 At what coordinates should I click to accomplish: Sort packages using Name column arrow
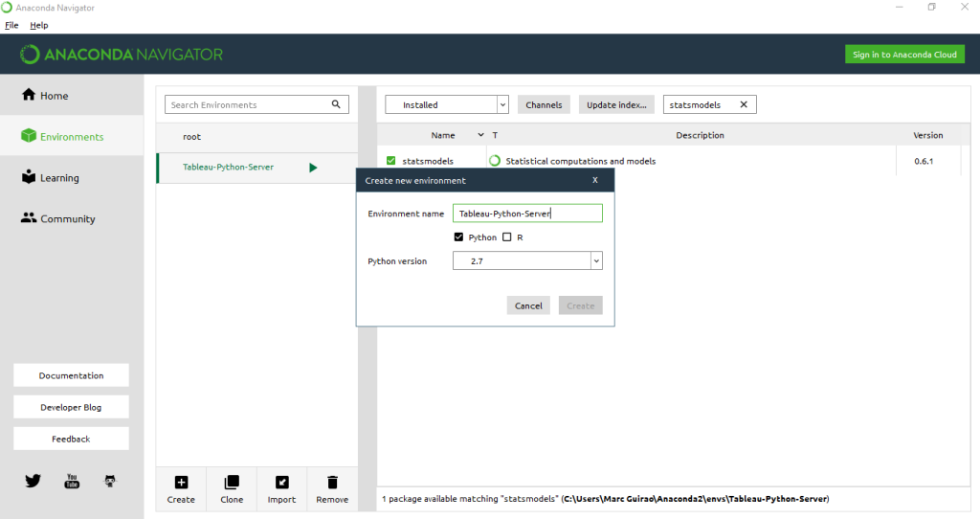click(480, 135)
